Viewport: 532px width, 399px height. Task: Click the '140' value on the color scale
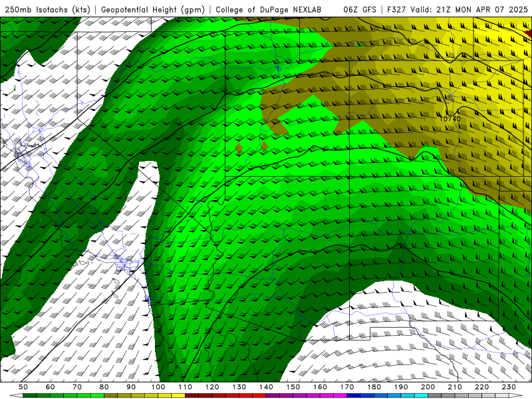click(266, 387)
